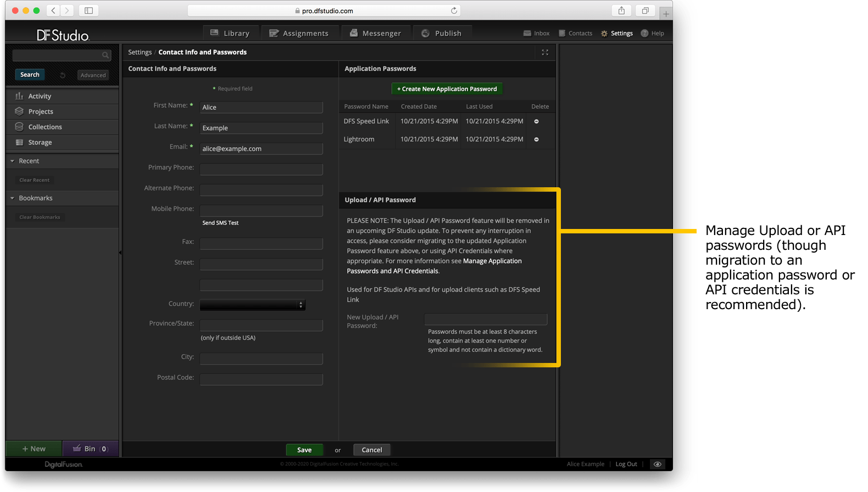
Task: Click the search magnifier icon
Action: [x=105, y=55]
